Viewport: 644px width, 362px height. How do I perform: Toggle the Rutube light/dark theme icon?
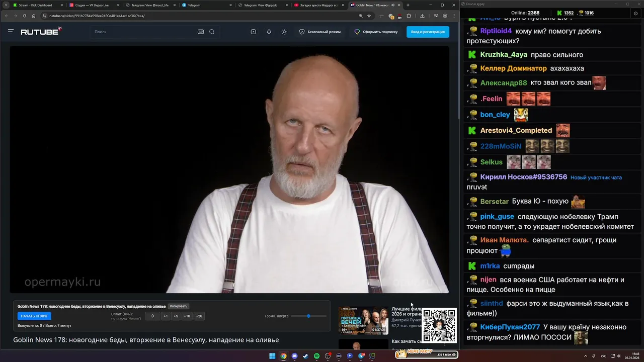[284, 32]
